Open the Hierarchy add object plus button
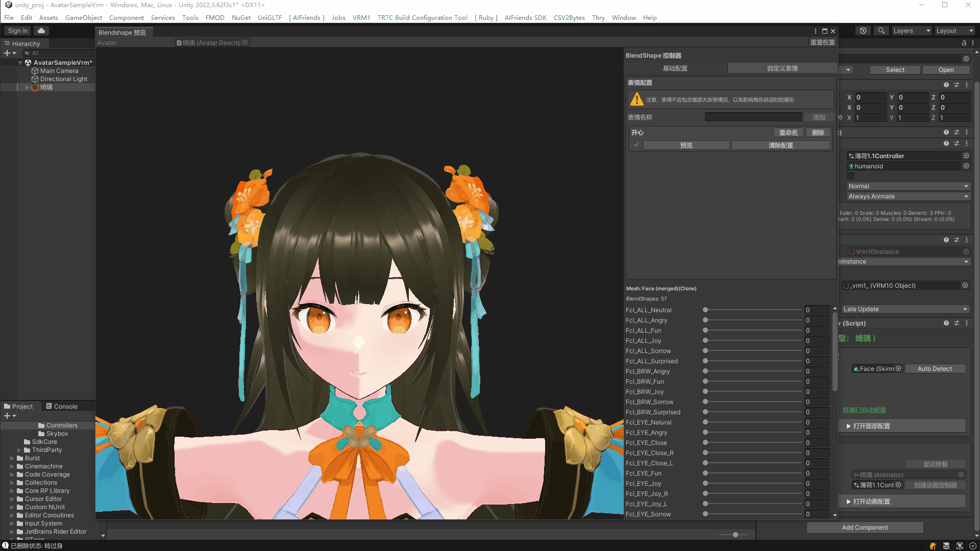Image resolution: width=980 pixels, height=551 pixels. coord(8,53)
